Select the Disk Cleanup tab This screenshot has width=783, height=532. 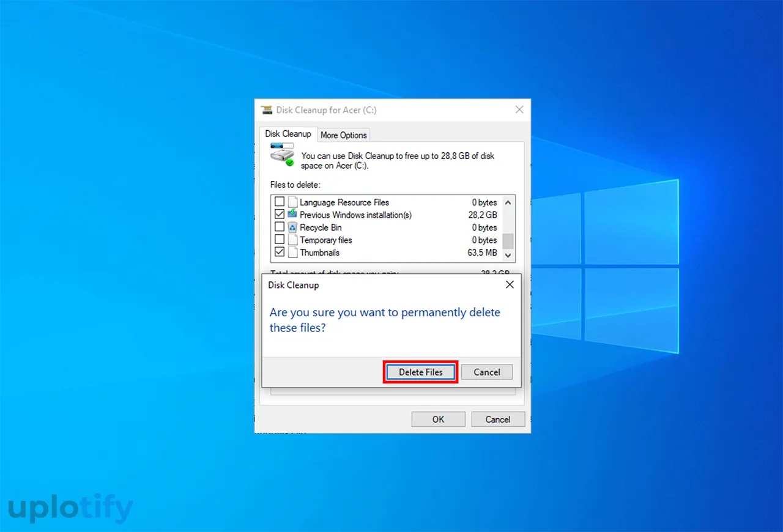pos(288,134)
